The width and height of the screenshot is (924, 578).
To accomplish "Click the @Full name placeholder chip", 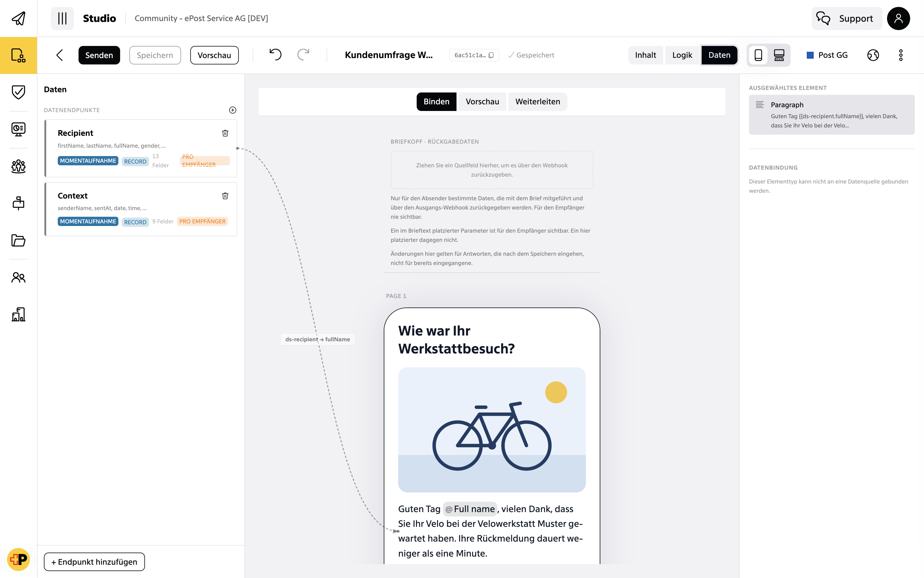I will tap(470, 509).
